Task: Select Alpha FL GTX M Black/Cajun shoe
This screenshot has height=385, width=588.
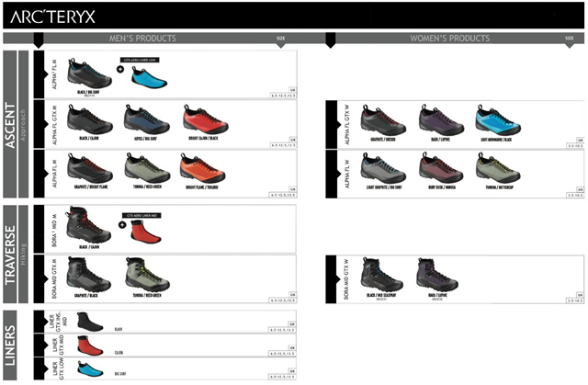Action: 90,119
